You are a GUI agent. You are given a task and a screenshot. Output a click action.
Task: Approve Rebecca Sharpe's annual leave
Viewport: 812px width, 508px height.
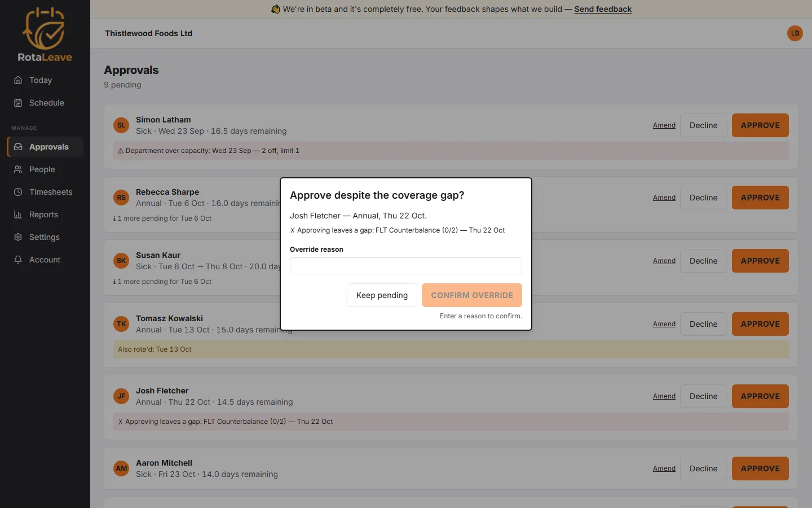point(760,198)
